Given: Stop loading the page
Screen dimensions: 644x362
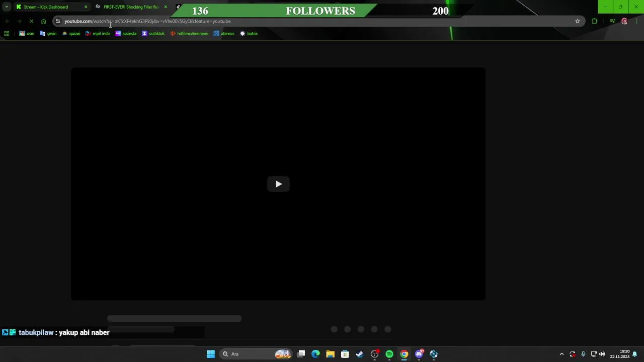Looking at the screenshot, I should [x=31, y=21].
